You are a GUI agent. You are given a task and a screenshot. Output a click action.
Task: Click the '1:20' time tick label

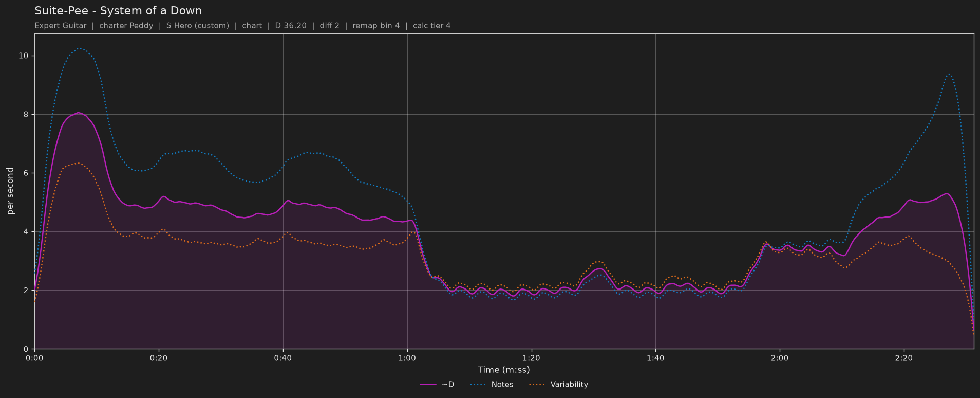coord(531,358)
